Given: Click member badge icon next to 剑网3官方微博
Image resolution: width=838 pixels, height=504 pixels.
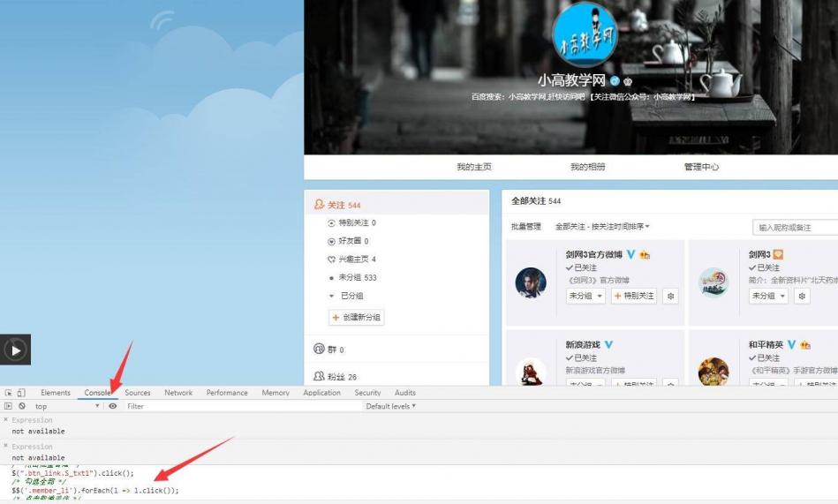Looking at the screenshot, I should (x=645, y=255).
